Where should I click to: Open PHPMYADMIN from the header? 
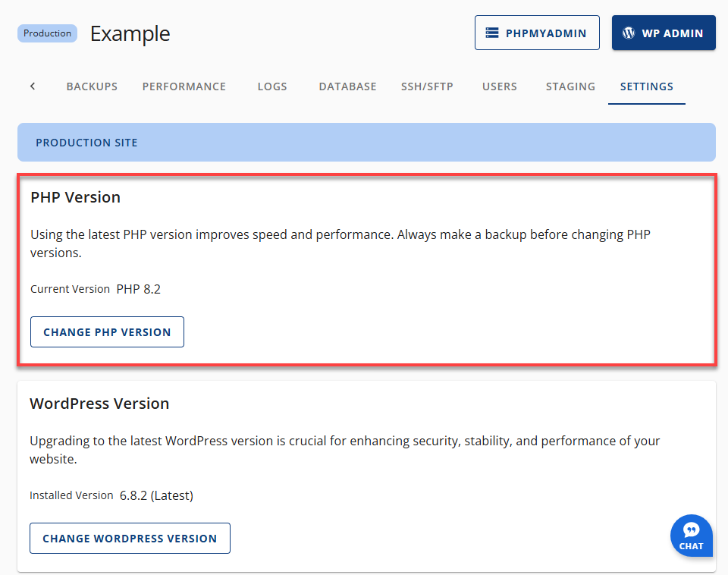coord(537,32)
